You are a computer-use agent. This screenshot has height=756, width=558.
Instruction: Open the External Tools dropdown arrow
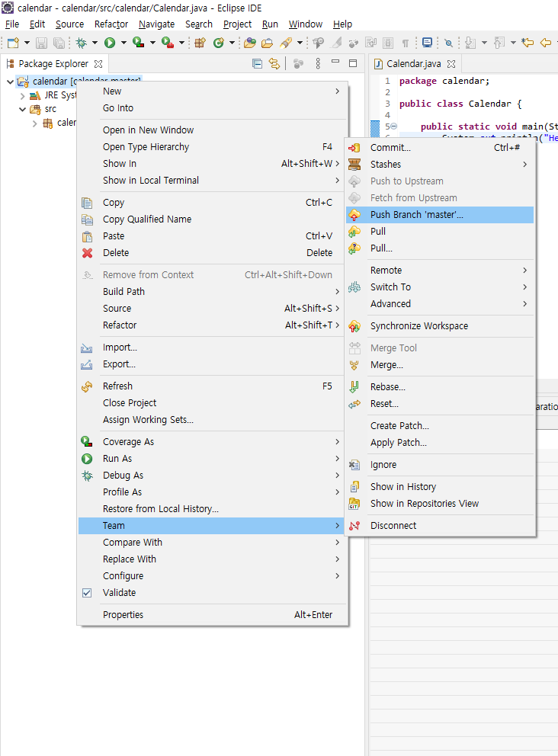[181, 43]
